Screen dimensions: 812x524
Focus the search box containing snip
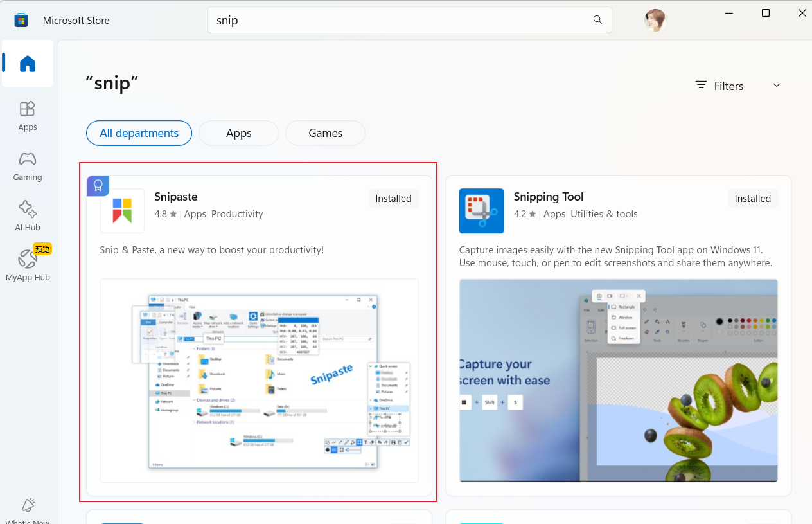[410, 20]
